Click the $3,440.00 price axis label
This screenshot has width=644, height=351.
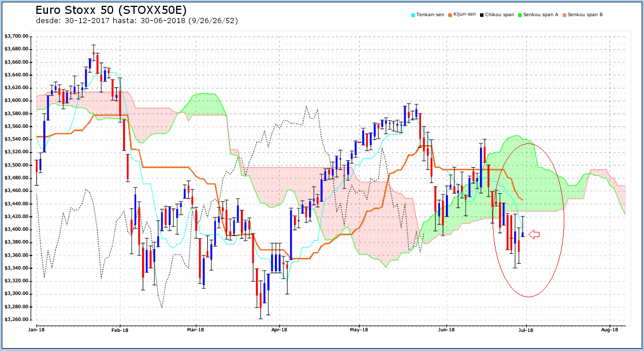(16, 204)
